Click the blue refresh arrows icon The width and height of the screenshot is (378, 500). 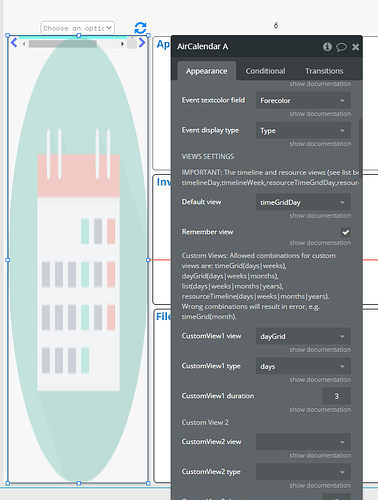tap(140, 28)
